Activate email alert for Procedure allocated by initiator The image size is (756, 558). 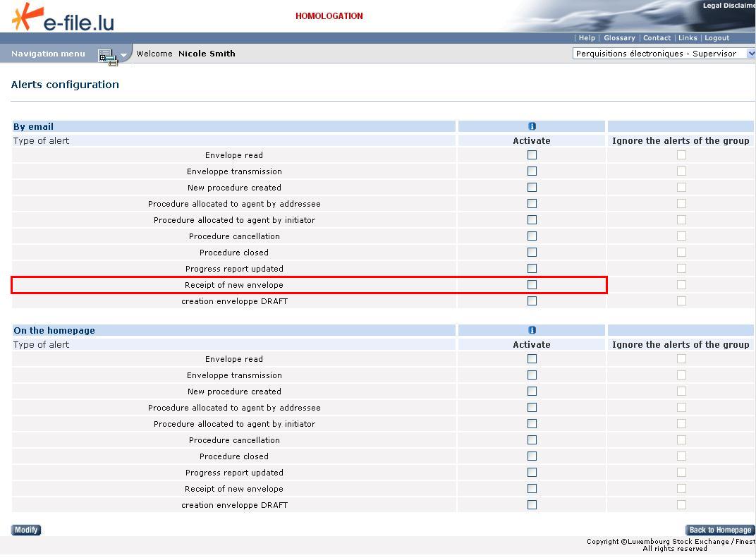[532, 220]
